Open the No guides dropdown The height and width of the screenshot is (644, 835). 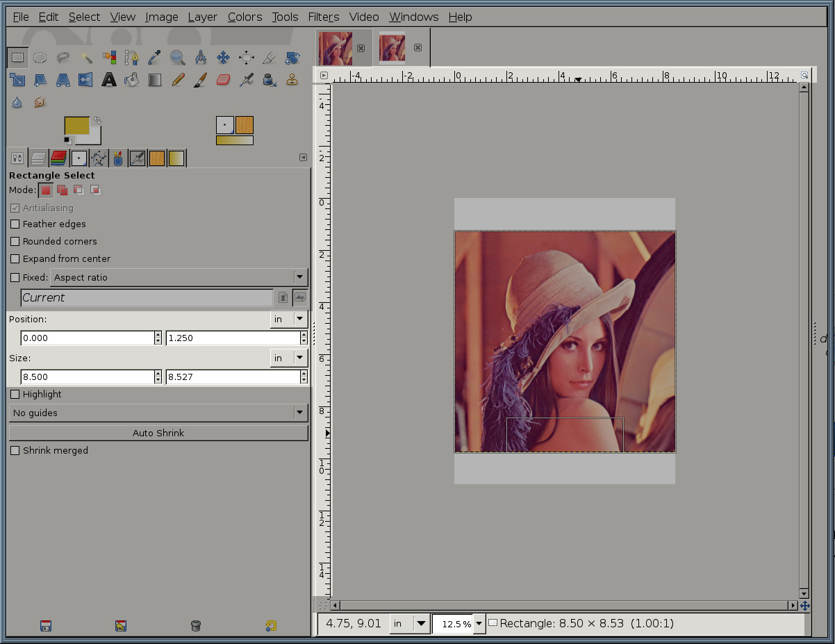coord(158,413)
